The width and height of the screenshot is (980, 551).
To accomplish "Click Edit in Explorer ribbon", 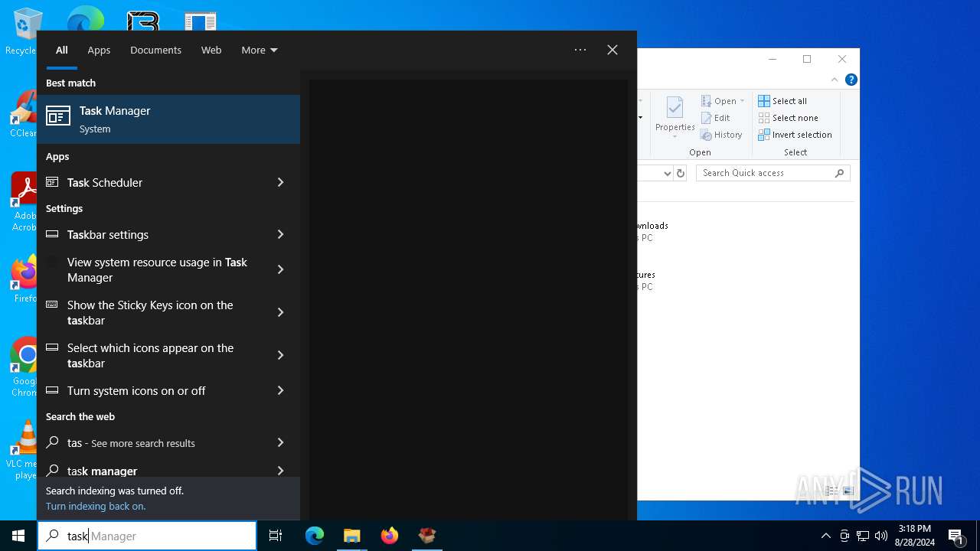I will click(x=715, y=118).
